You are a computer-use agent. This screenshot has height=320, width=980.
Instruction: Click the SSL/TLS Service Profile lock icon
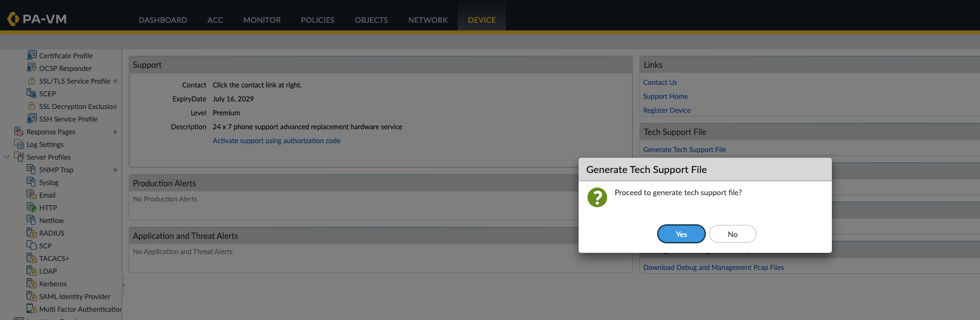pos(32,81)
